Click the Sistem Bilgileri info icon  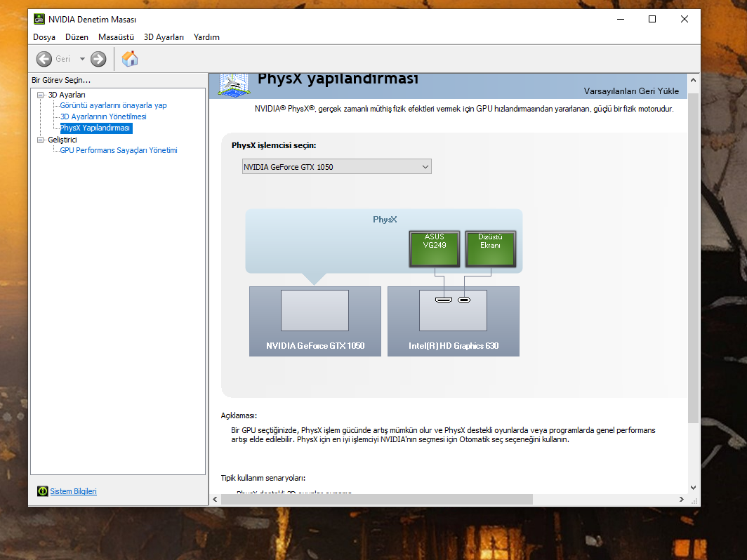click(42, 491)
